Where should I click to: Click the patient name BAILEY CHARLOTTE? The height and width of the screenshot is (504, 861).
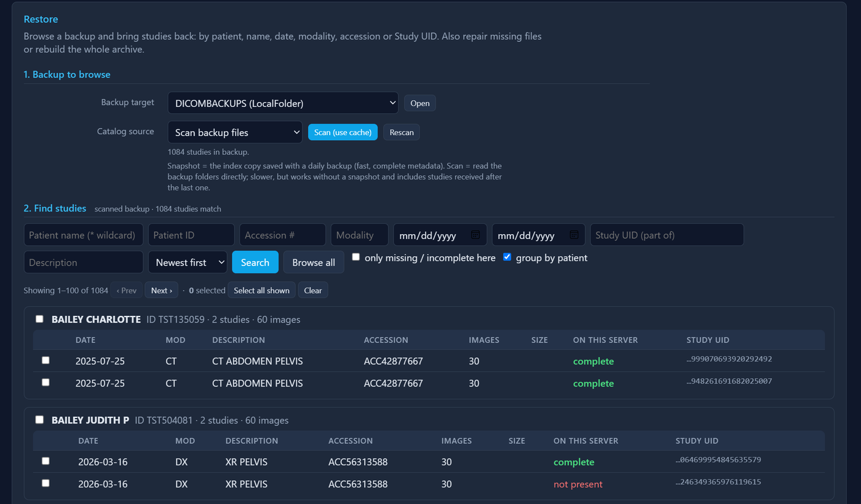[x=96, y=320]
